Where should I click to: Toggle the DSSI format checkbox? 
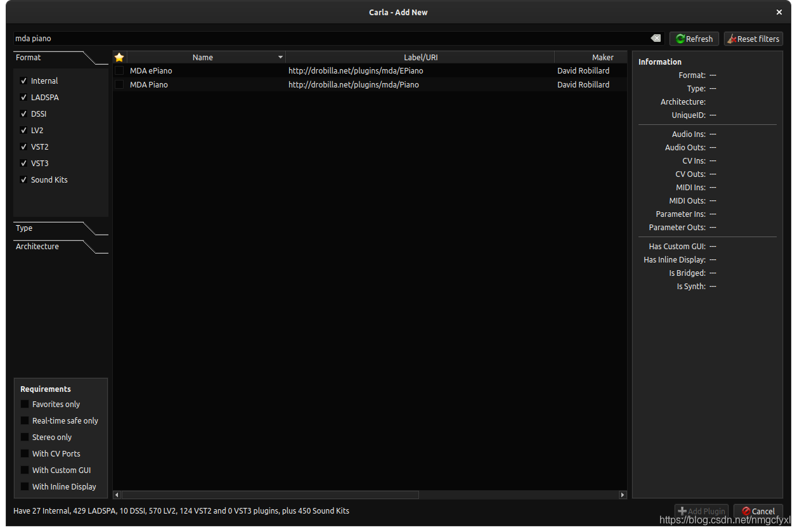click(x=23, y=114)
